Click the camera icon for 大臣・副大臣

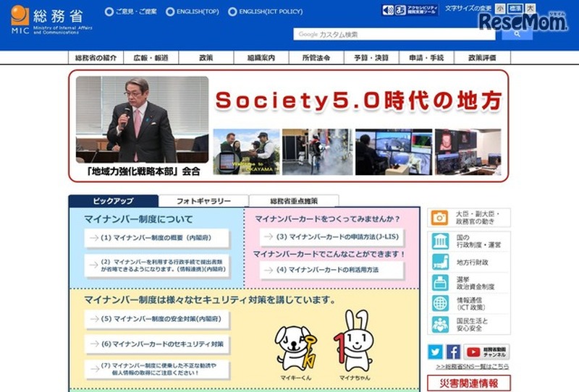pos(440,218)
